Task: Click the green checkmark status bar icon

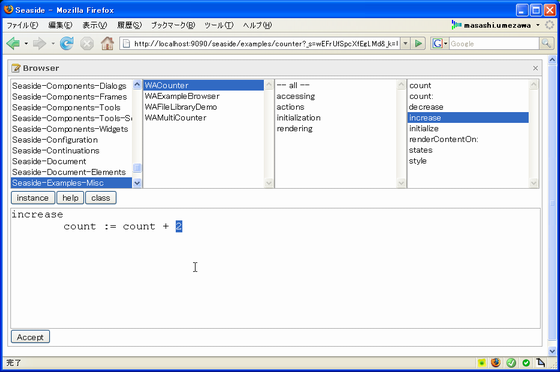Action: (511, 363)
